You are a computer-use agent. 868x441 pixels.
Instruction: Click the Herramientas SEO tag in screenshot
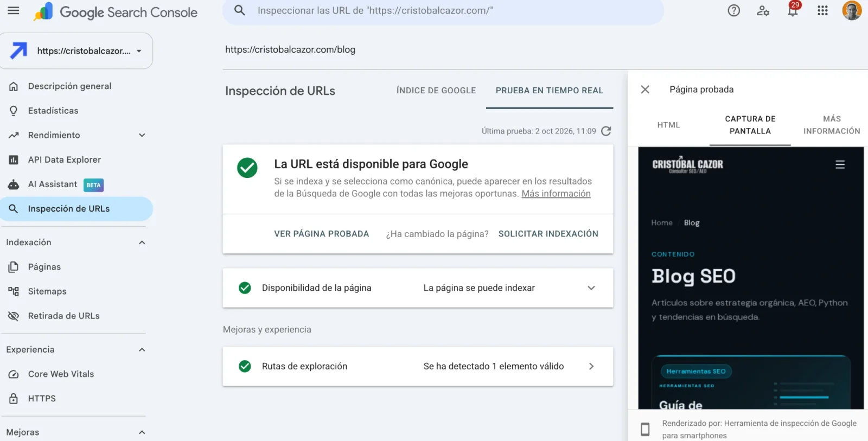coord(696,372)
